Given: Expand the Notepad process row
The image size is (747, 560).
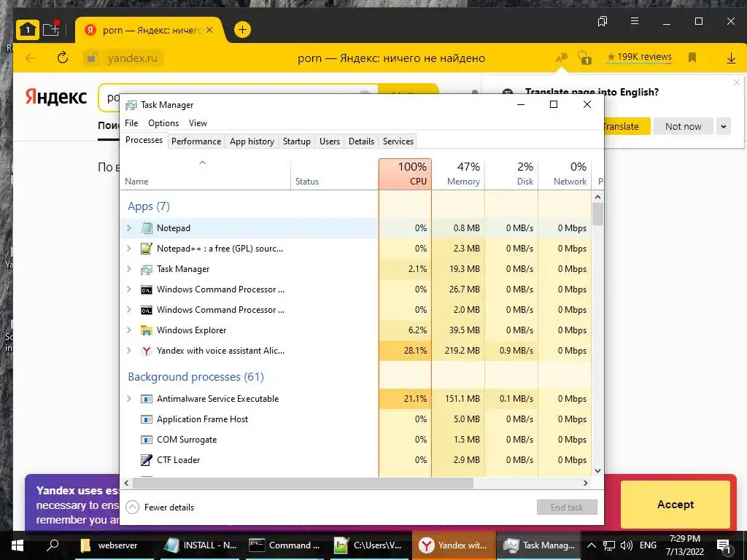Looking at the screenshot, I should pyautogui.click(x=128, y=228).
